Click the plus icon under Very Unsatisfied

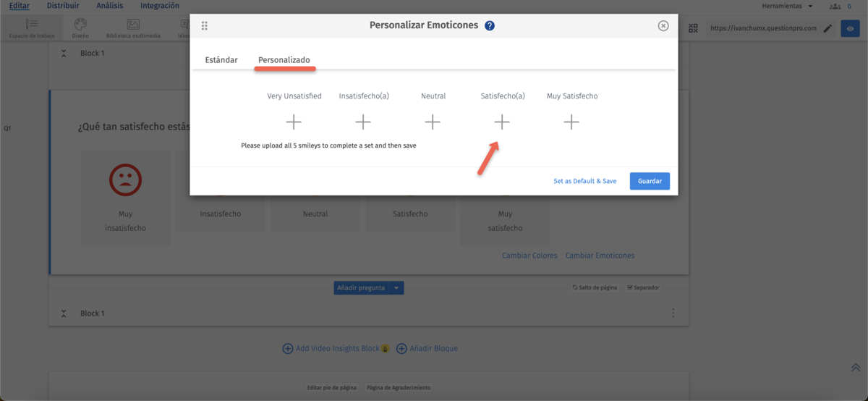click(x=294, y=122)
